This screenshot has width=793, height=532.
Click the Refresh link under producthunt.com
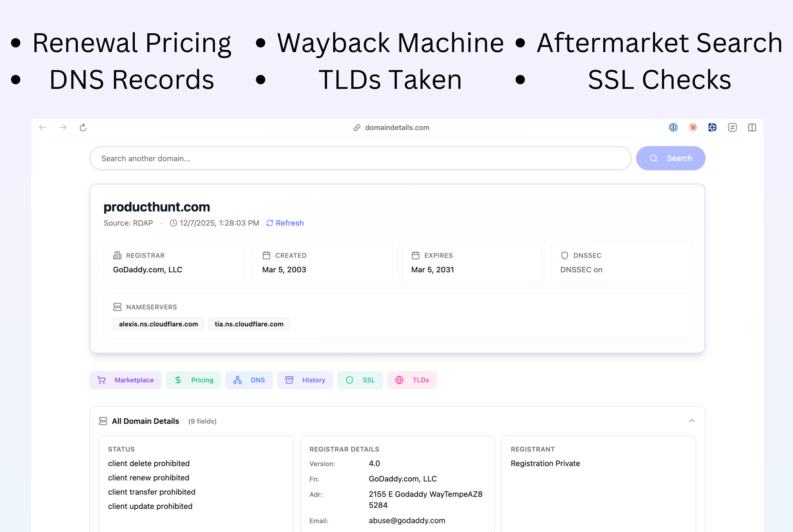pos(285,223)
